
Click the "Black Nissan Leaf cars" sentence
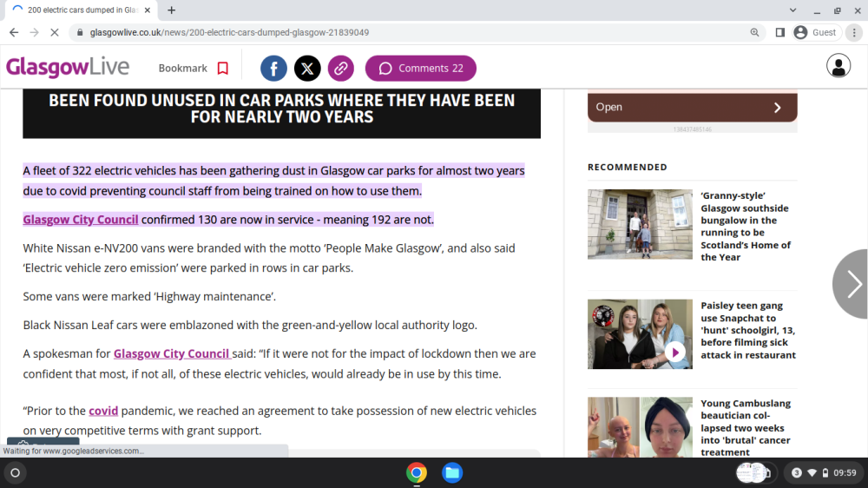coord(250,325)
